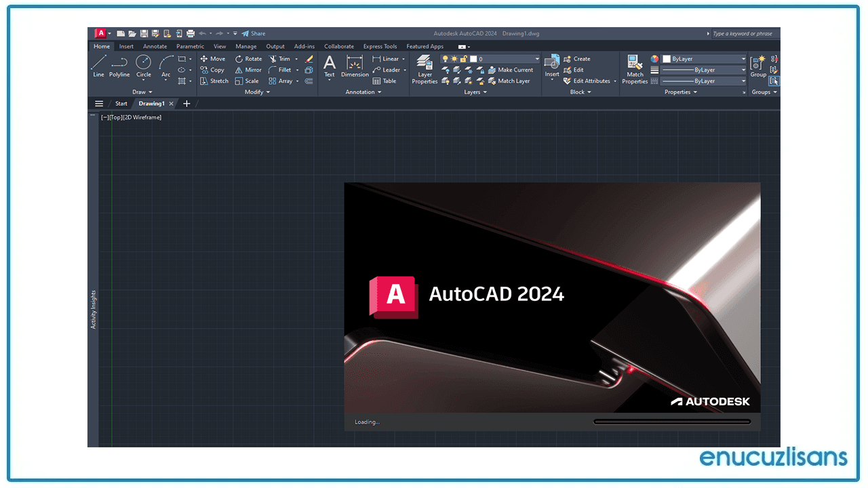868x488 pixels.
Task: Click the Save icon in quick access toolbar
Action: (144, 33)
